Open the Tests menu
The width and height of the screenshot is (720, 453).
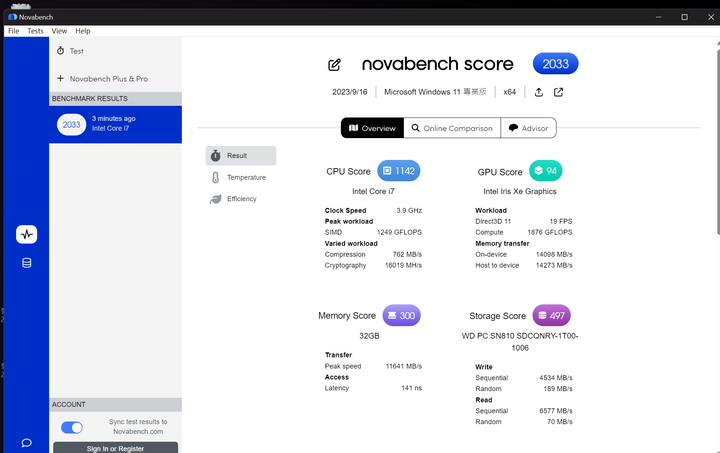35,31
